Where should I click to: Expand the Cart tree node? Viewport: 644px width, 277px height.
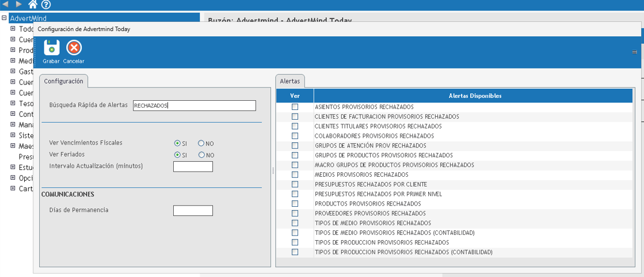(x=13, y=188)
